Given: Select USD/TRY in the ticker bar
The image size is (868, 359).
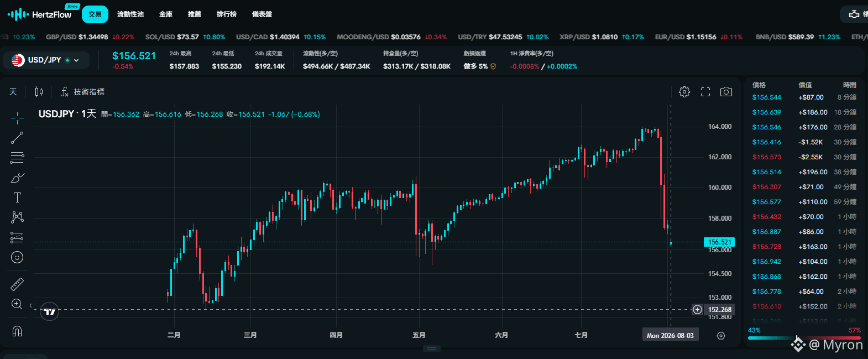Looking at the screenshot, I should [x=504, y=37].
